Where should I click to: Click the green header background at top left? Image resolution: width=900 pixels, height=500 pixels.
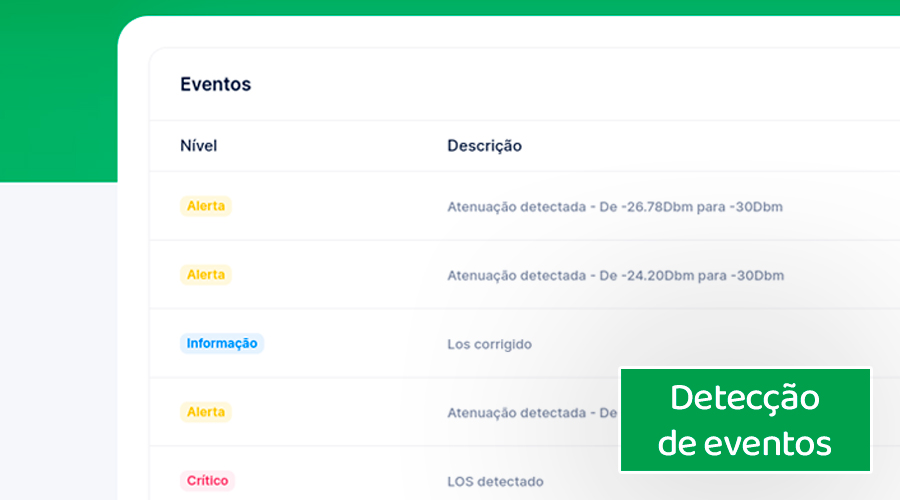(x=55, y=90)
